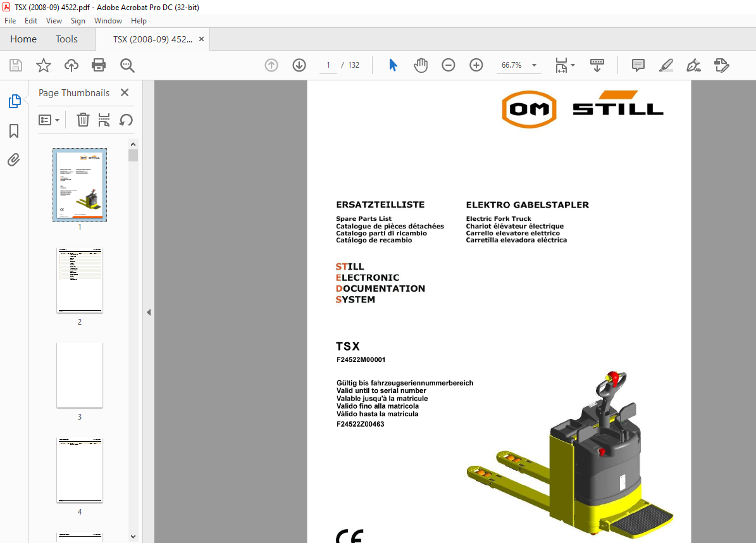The width and height of the screenshot is (756, 543).
Task: Open the Find text search tool
Action: [127, 65]
